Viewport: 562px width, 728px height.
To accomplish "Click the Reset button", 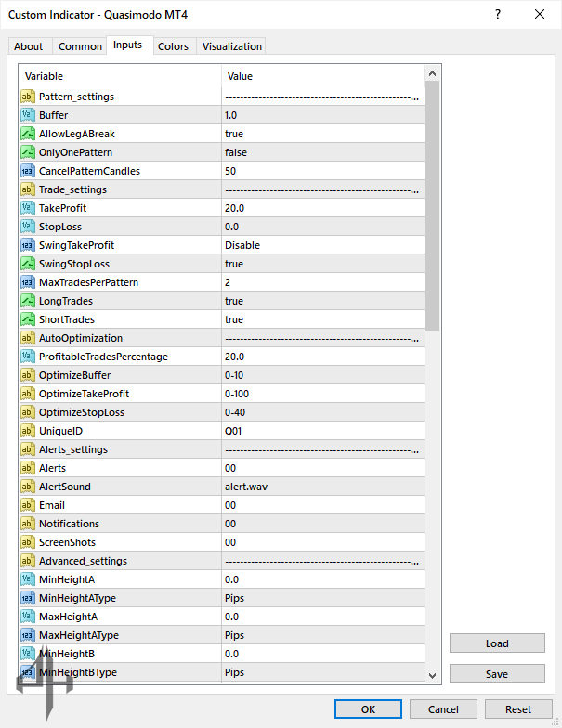I will [x=518, y=709].
